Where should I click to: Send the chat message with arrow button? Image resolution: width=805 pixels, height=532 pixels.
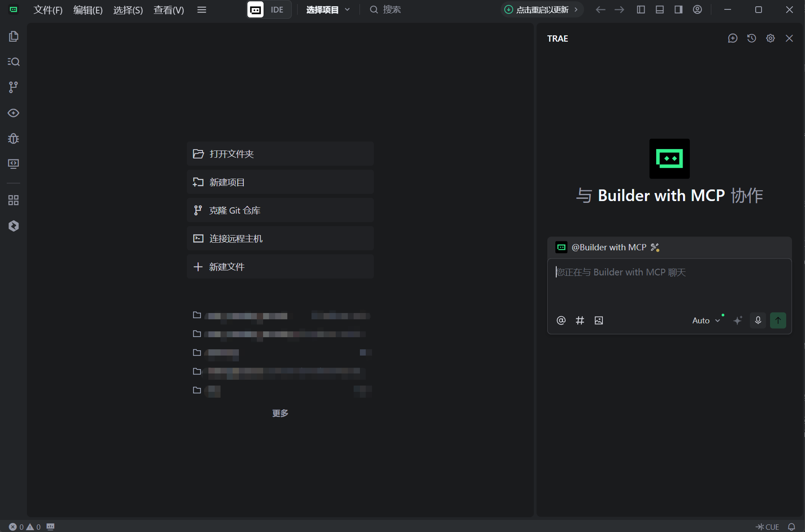[x=778, y=320]
